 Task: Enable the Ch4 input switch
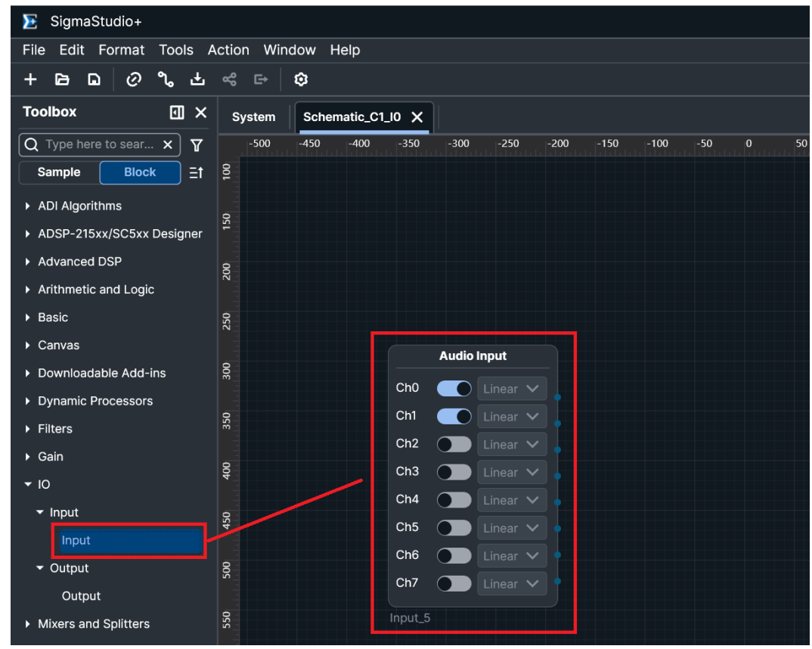454,500
